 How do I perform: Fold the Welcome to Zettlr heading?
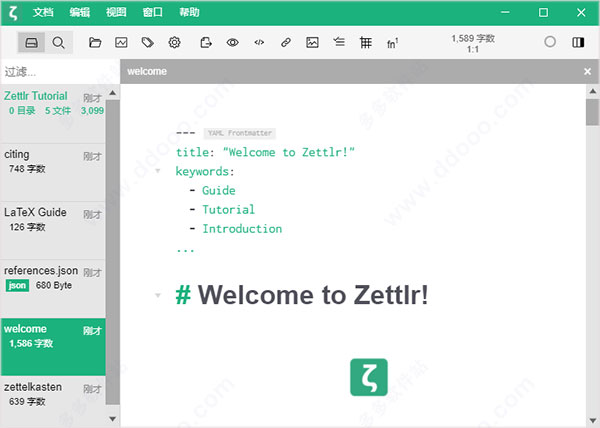tap(158, 295)
